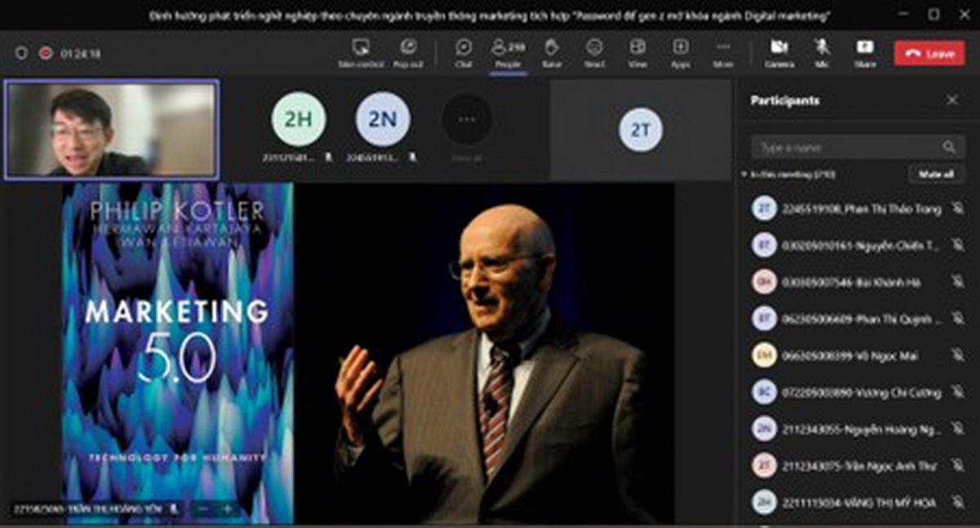Image resolution: width=980 pixels, height=528 pixels.
Task: Click the participant search magnifier icon
Action: point(949,148)
